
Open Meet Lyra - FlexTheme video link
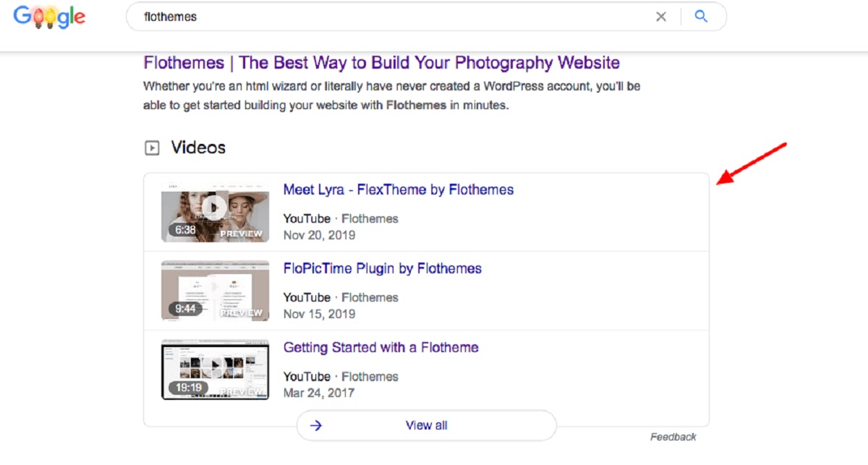click(x=399, y=189)
